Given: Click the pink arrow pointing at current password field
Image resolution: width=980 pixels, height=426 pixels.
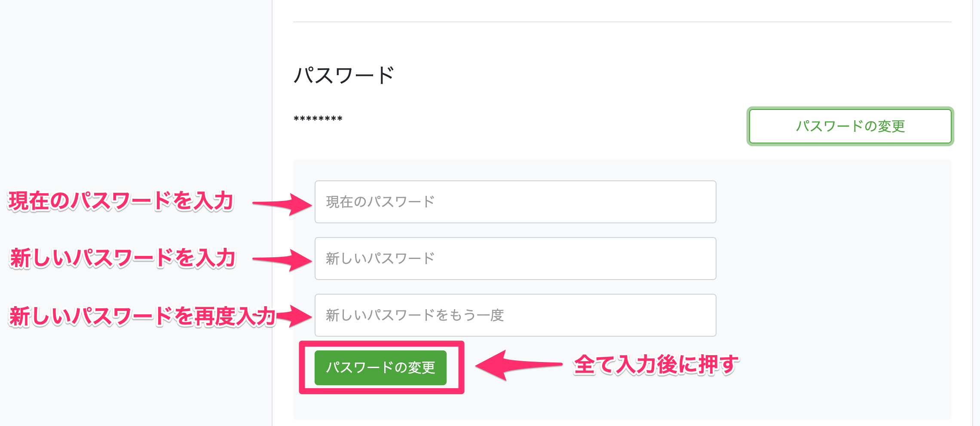Looking at the screenshot, I should tap(284, 204).
